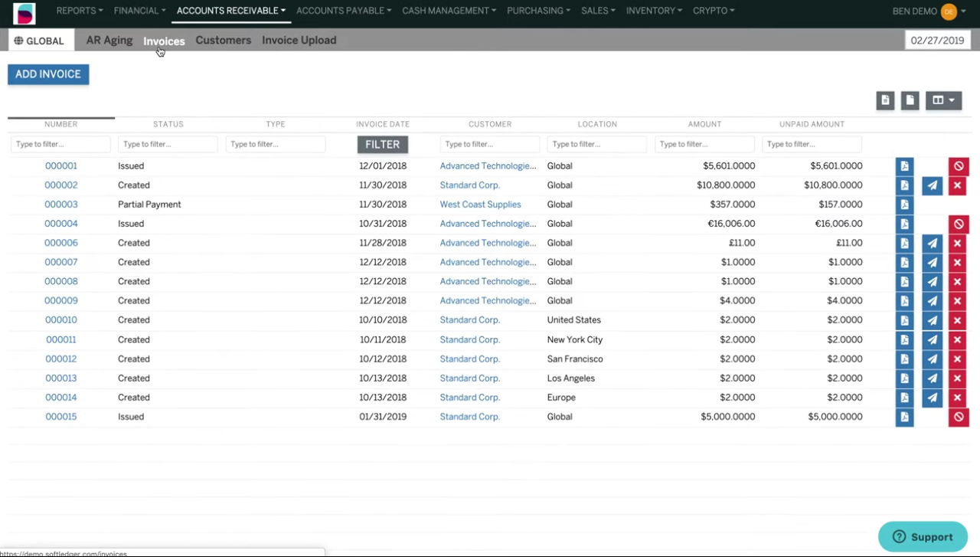Send invoice 000009 via paper plane icon
Image resolution: width=980 pixels, height=557 pixels.
(932, 301)
